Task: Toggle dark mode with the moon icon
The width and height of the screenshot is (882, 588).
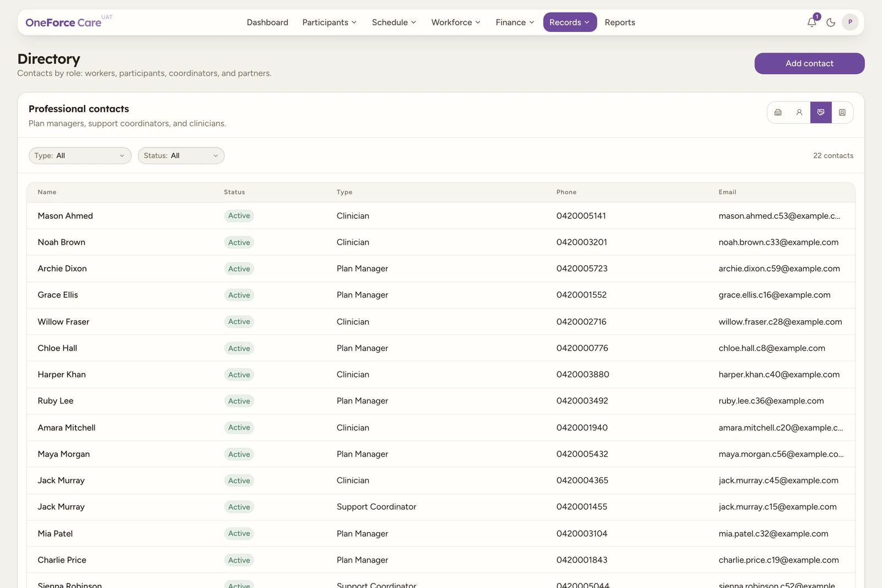Action: 831,22
